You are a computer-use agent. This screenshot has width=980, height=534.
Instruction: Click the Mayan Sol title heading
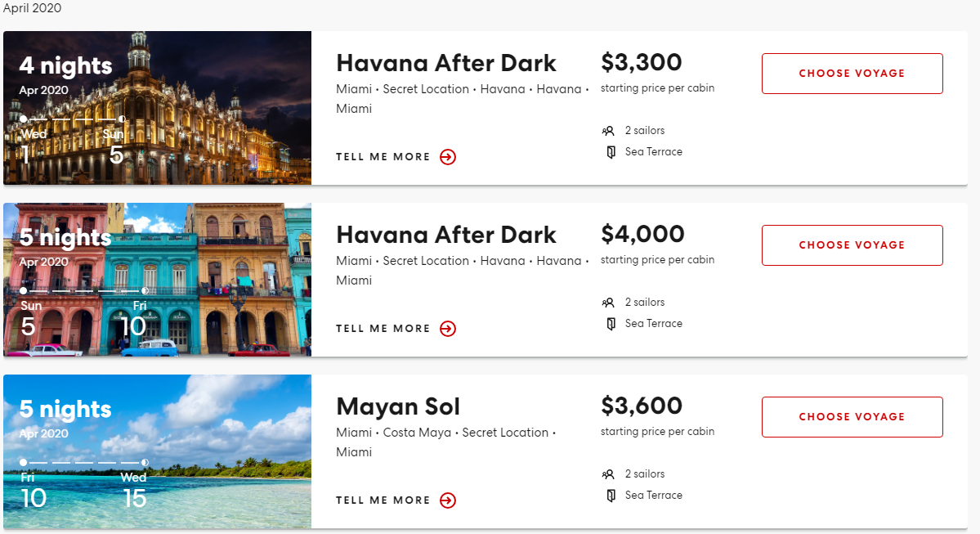coord(398,407)
